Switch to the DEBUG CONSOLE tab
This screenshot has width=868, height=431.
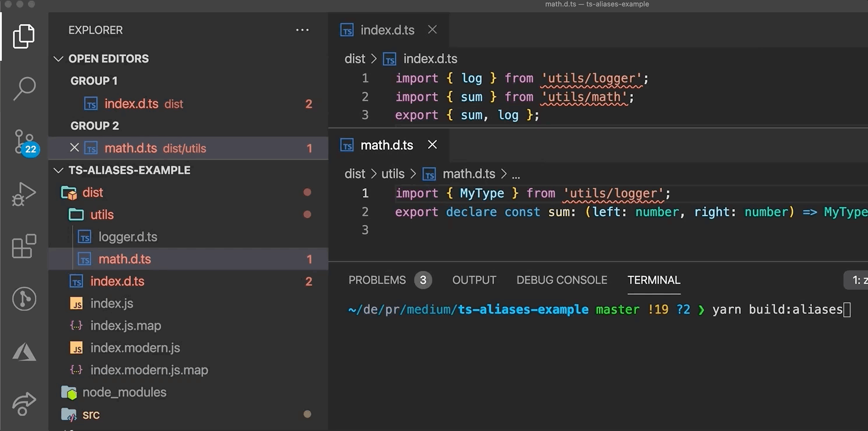pos(562,280)
